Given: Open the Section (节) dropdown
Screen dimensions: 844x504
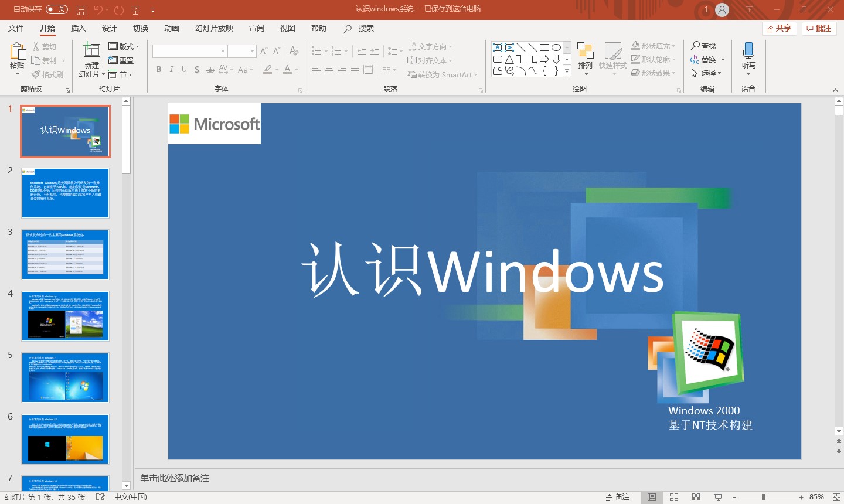Looking at the screenshot, I should 121,74.
